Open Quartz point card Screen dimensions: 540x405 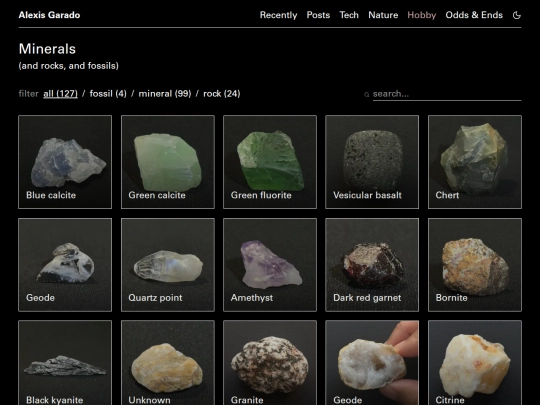point(168,265)
